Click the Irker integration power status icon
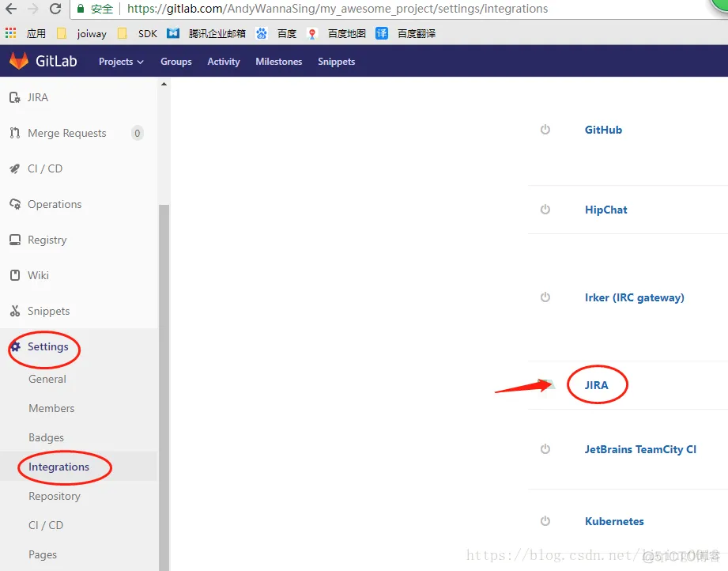This screenshot has height=571, width=728. coord(545,297)
